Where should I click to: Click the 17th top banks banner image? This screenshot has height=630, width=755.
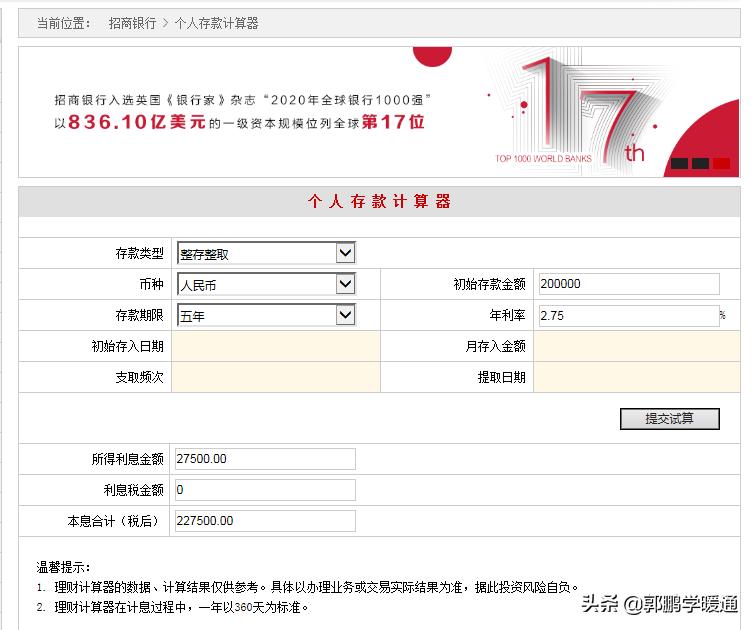point(379,112)
